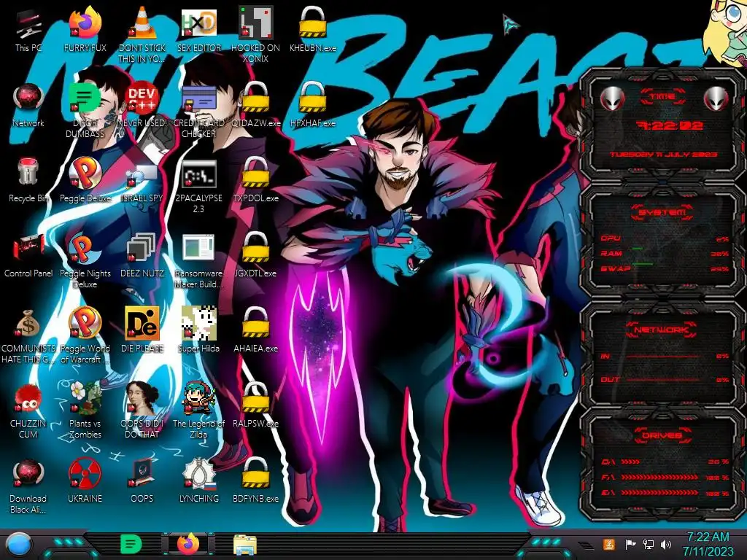Open the network tray icon
747x560 pixels.
coord(649,545)
